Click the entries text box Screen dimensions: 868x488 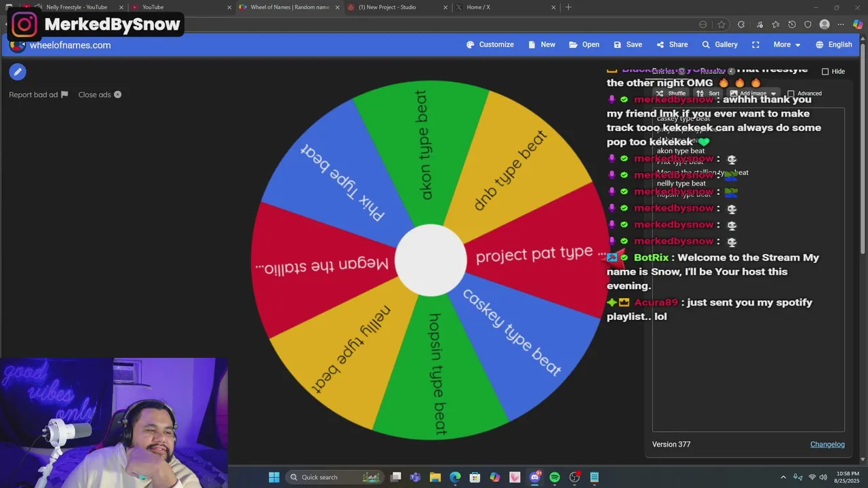coord(748,270)
